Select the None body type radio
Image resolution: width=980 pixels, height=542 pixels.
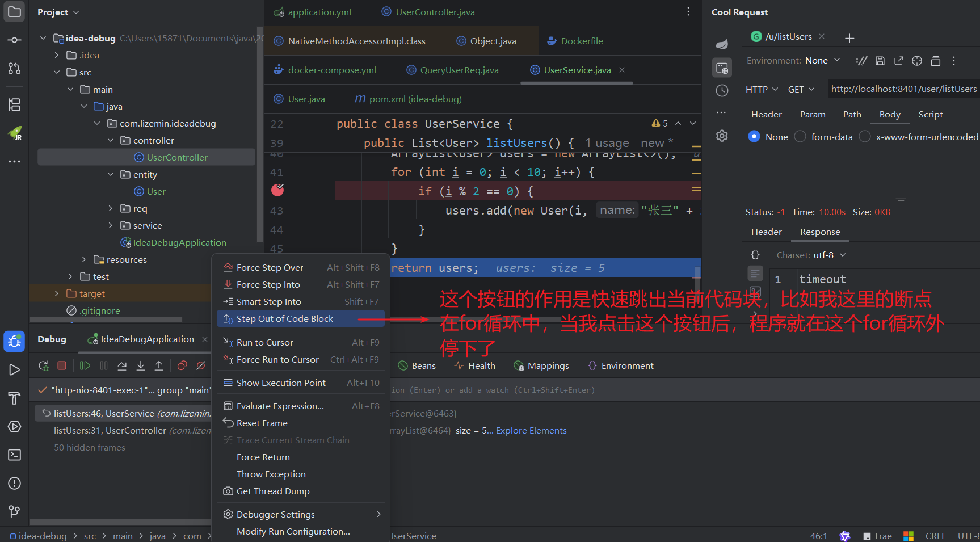click(754, 137)
